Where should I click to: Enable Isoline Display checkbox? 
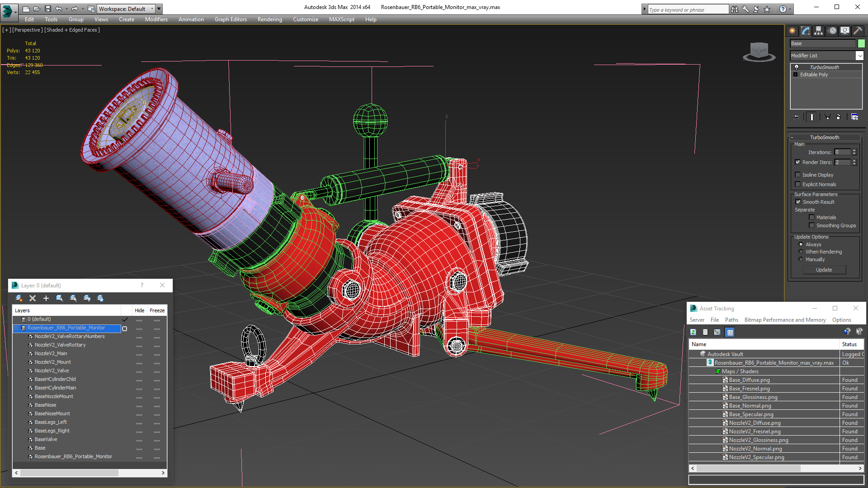tap(797, 175)
